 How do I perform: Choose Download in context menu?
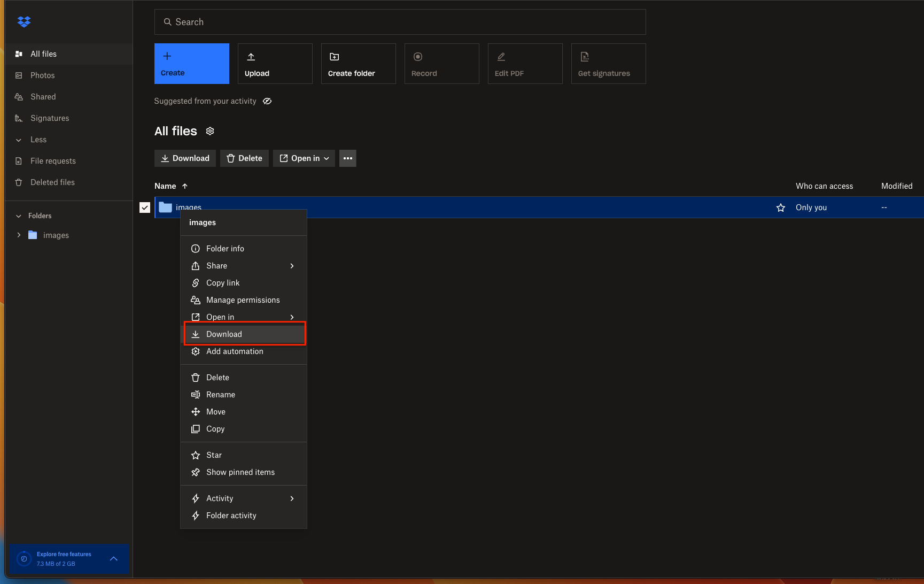coord(244,334)
